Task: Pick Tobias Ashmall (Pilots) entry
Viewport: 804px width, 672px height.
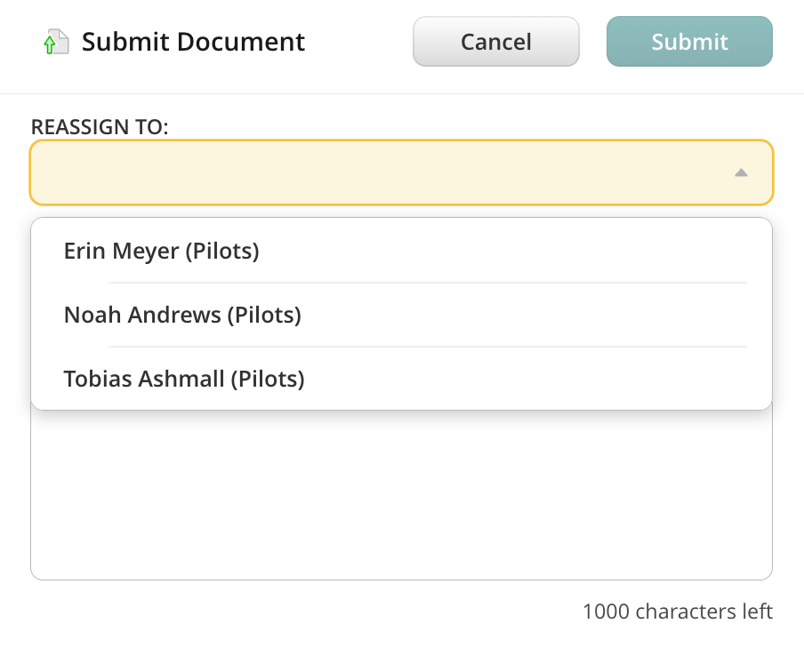Action: pyautogui.click(x=184, y=380)
